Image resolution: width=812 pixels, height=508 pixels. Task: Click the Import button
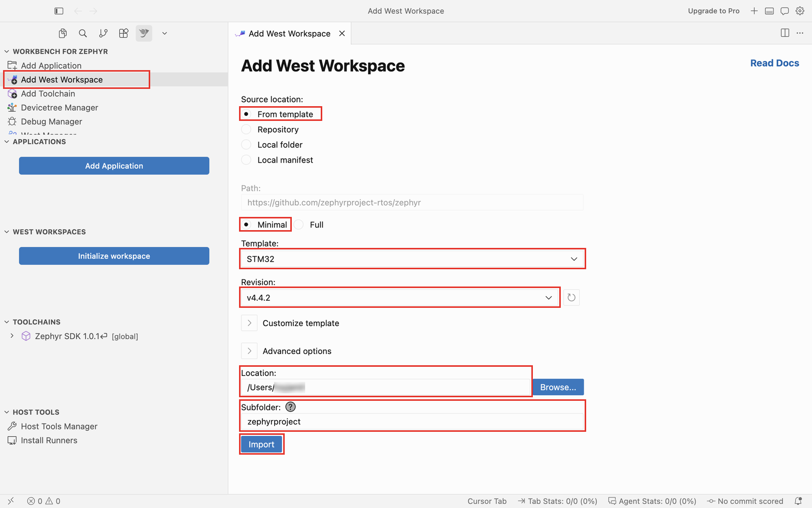click(x=261, y=444)
